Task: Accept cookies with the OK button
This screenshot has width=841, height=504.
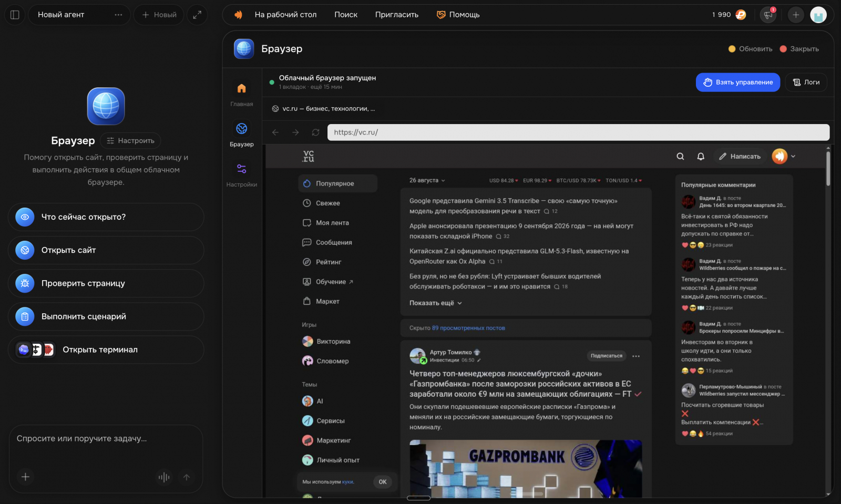Action: click(383, 482)
